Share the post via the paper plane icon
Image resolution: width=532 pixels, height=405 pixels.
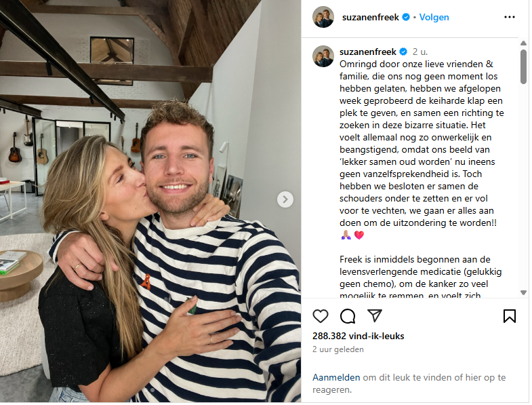(375, 315)
